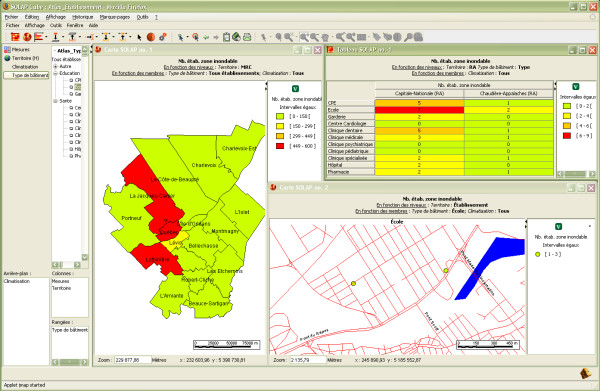Image resolution: width=600 pixels, height=391 pixels.
Task: Open the Marque-pages browser menu
Action: tap(115, 17)
